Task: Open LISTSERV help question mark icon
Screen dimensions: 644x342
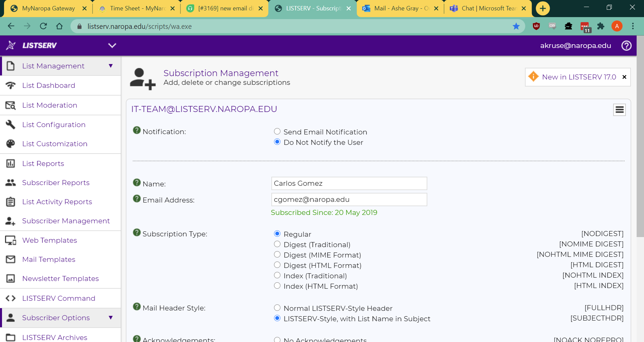Action: point(626,46)
